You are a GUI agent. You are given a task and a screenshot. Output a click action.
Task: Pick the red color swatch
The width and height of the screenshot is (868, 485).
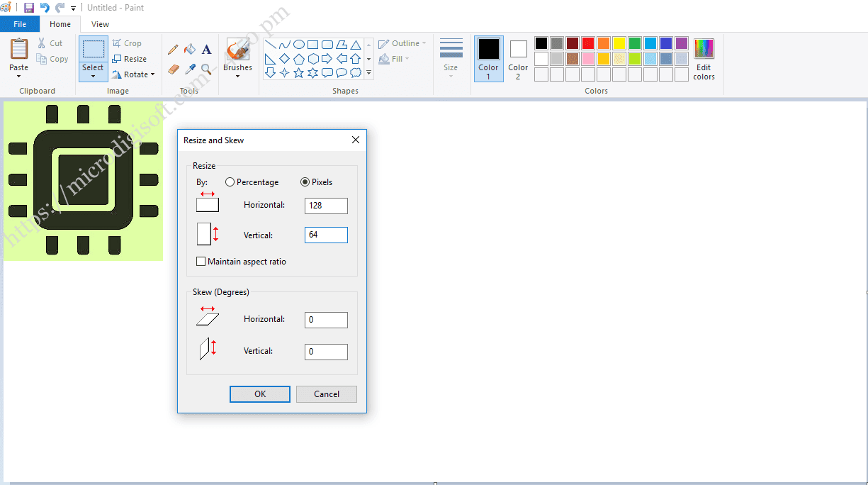587,43
